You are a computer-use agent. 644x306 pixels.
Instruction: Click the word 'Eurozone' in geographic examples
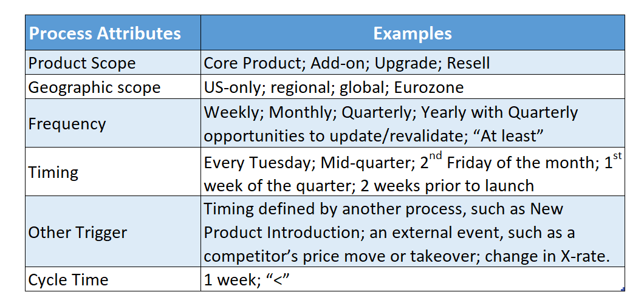(429, 87)
